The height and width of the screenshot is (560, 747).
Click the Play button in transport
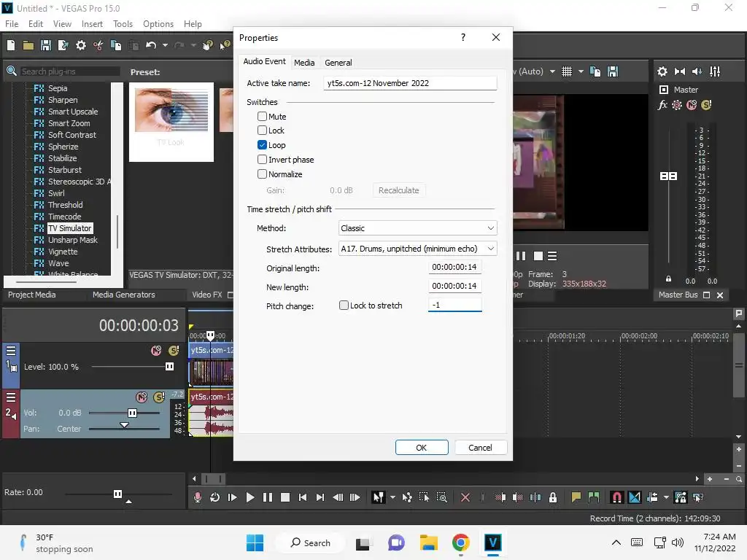pos(249,497)
